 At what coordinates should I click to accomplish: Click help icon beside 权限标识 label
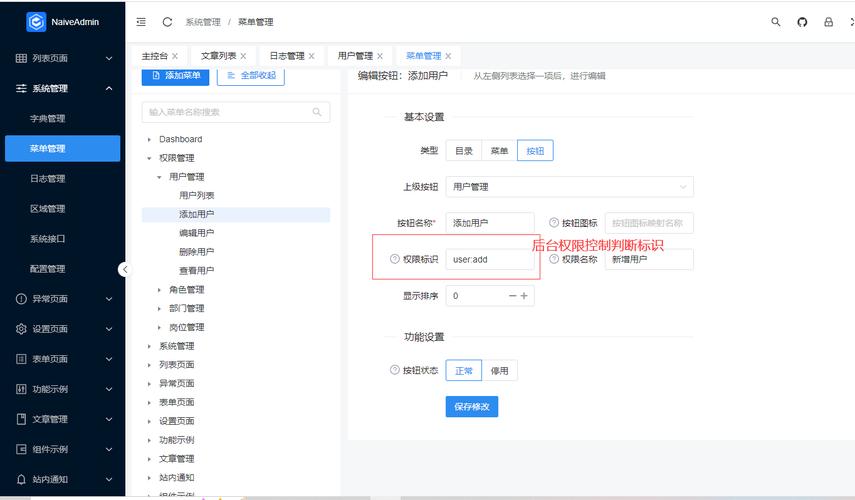point(395,259)
